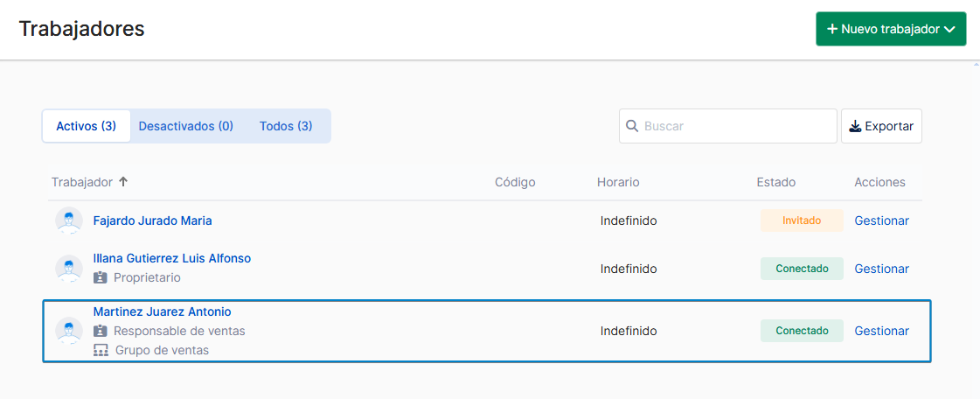This screenshot has width=980, height=399.
Task: Open the Nuevo trabajador dropdown
Action: (x=891, y=29)
